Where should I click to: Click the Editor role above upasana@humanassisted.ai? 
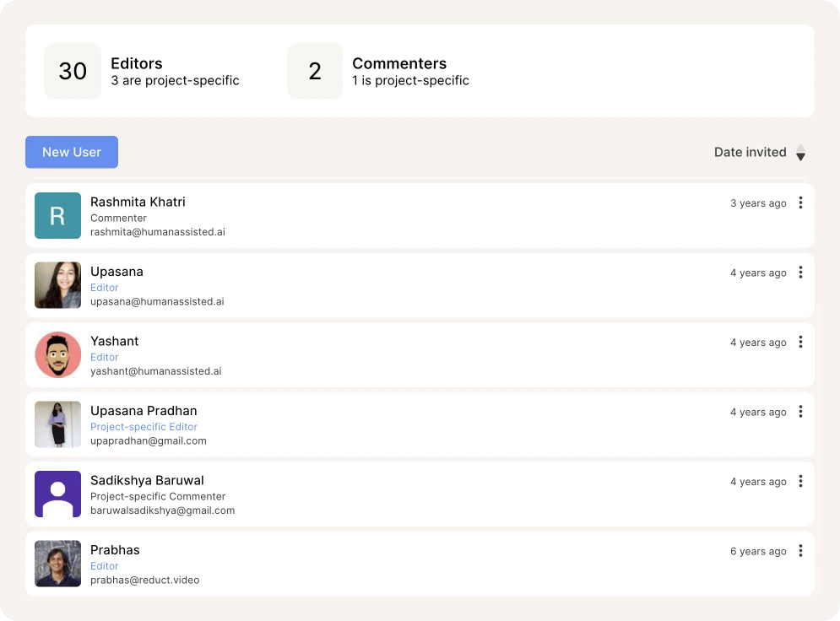(105, 288)
